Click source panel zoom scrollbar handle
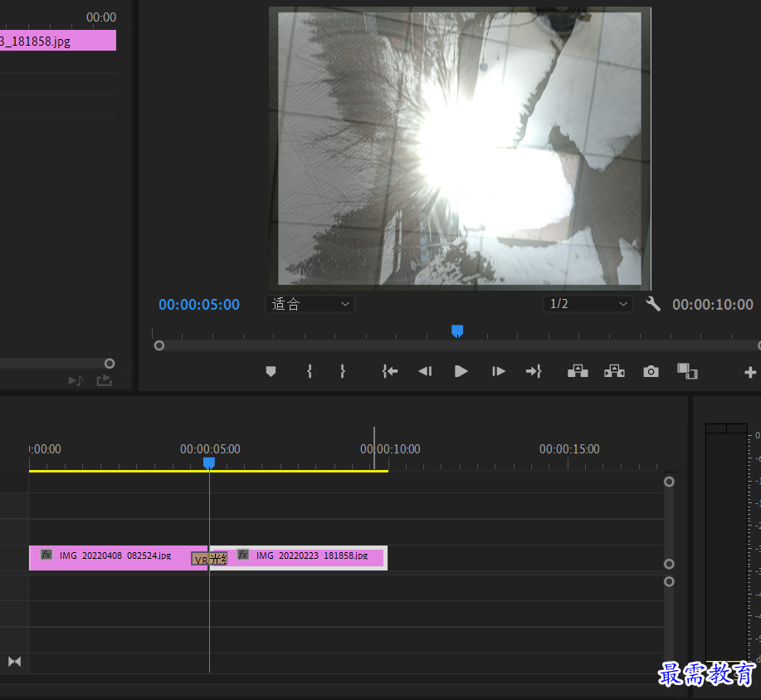The image size is (761, 700). (110, 364)
